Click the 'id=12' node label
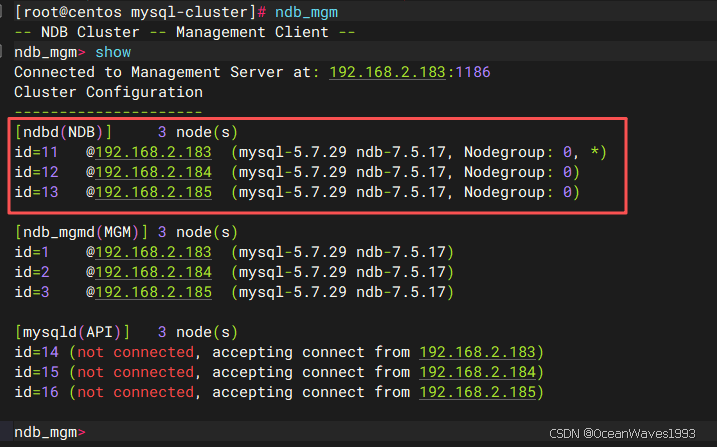Image resolution: width=717 pixels, height=447 pixels. pos(36,172)
